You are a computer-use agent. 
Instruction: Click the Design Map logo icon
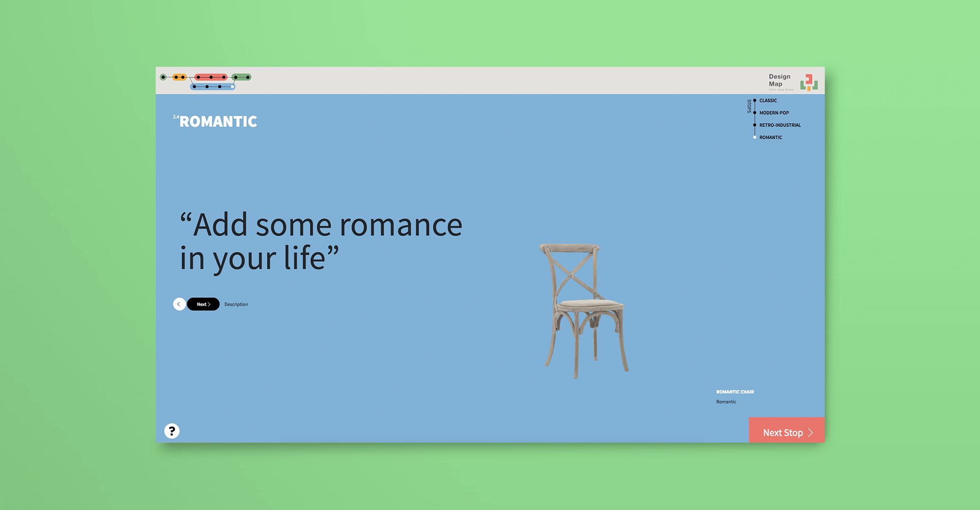coord(808,82)
